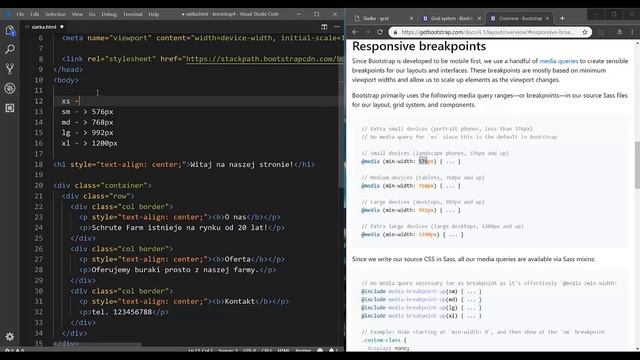640x360 pixels.
Task: Click line number 20 in the gutter
Action: point(38,185)
